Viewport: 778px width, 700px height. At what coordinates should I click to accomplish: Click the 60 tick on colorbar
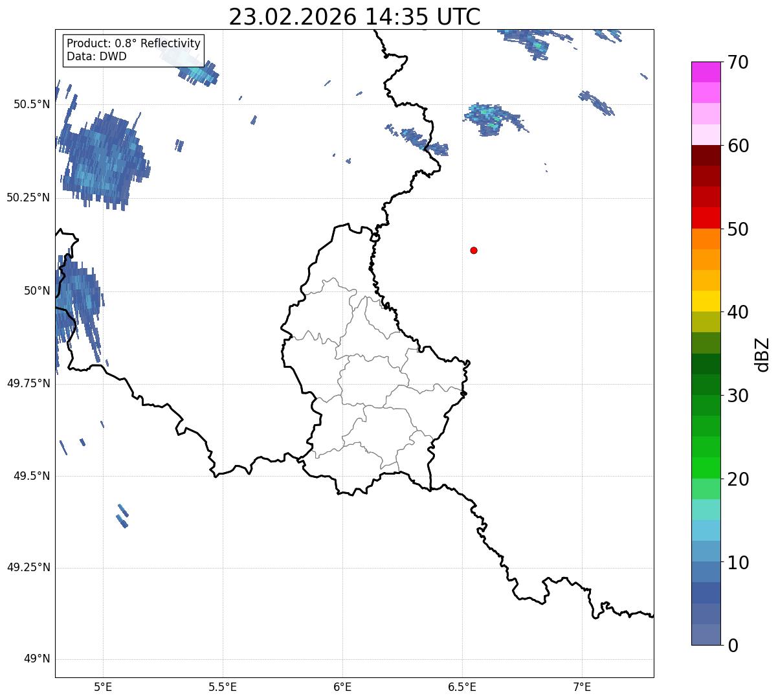click(737, 146)
